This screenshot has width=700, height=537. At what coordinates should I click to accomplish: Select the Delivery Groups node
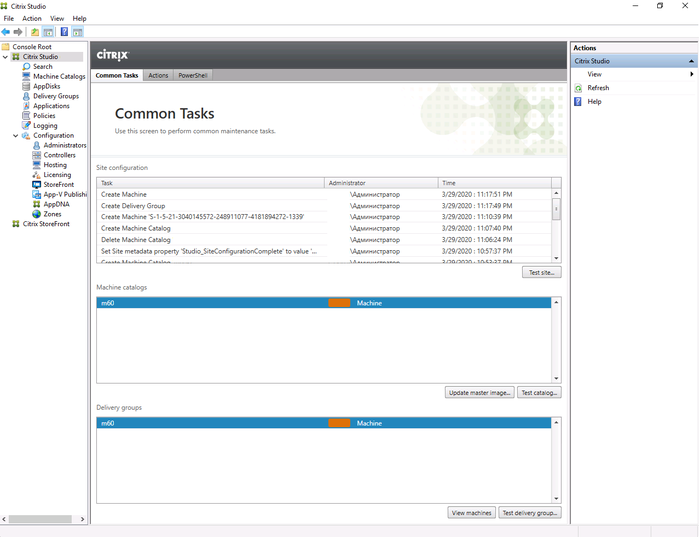pyautogui.click(x=55, y=96)
